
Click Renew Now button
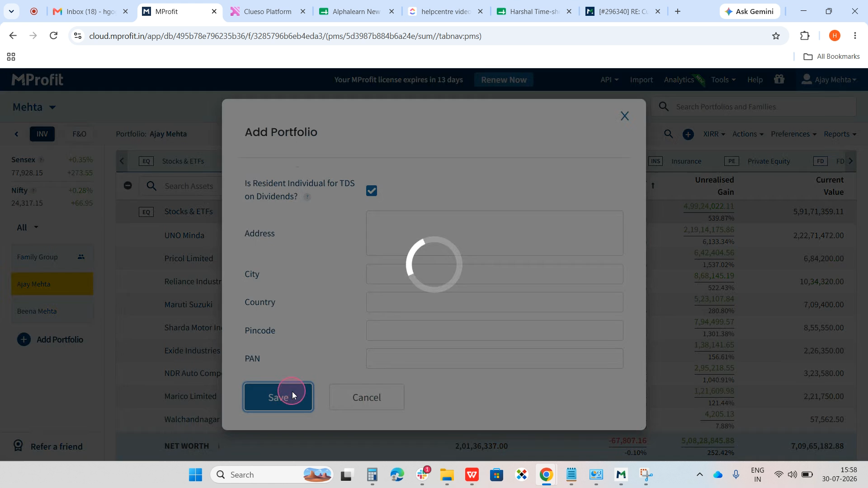point(504,80)
